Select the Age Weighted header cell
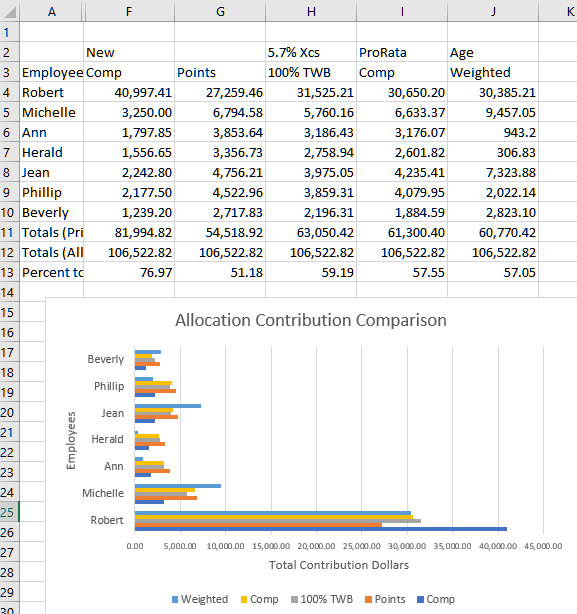577x614 pixels. pos(493,72)
